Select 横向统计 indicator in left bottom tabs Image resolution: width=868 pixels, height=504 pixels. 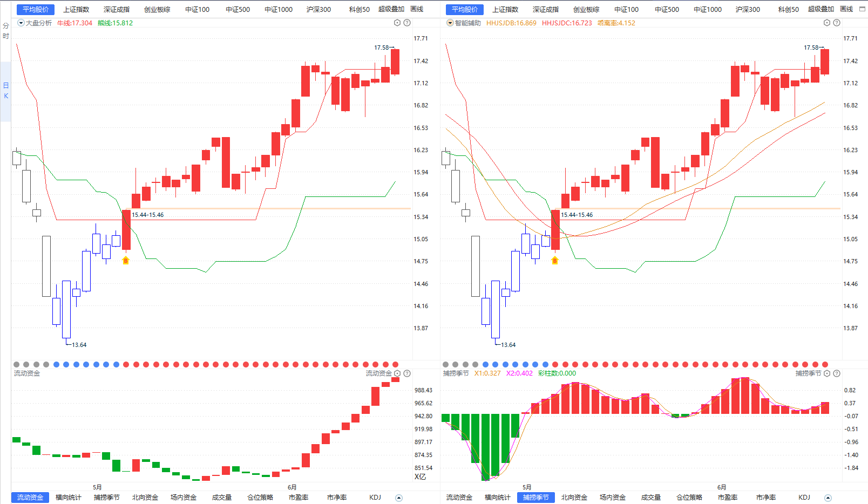pyautogui.click(x=69, y=498)
